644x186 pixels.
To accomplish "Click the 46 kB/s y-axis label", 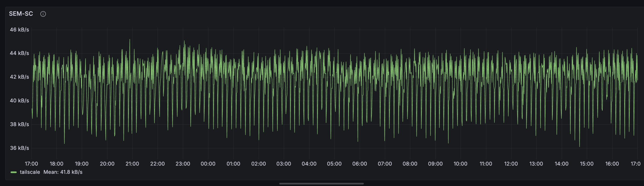I will 20,30.
